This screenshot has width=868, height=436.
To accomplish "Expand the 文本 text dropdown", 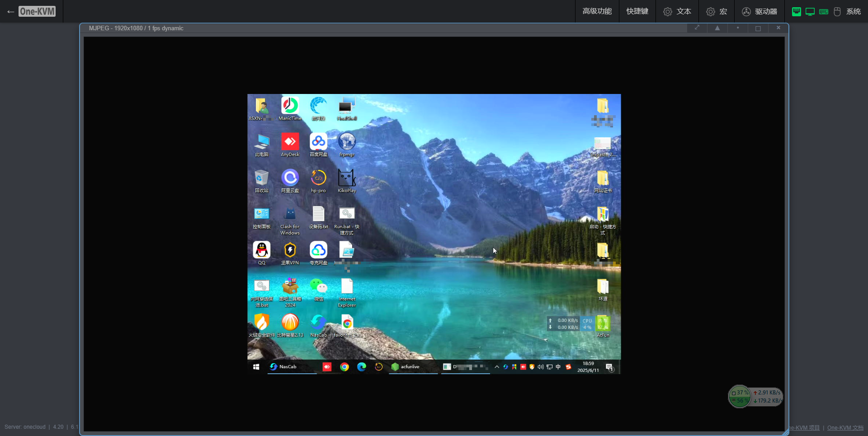I will tap(677, 11).
